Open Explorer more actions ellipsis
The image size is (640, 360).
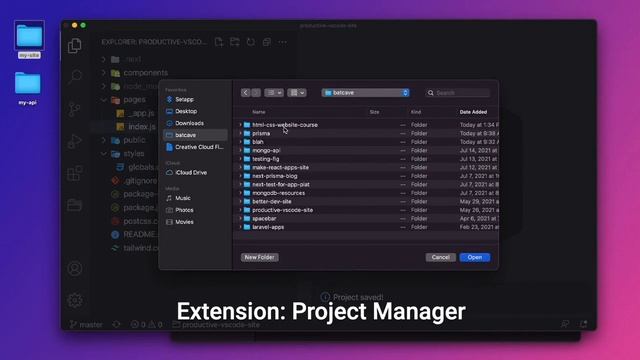[x=282, y=42]
